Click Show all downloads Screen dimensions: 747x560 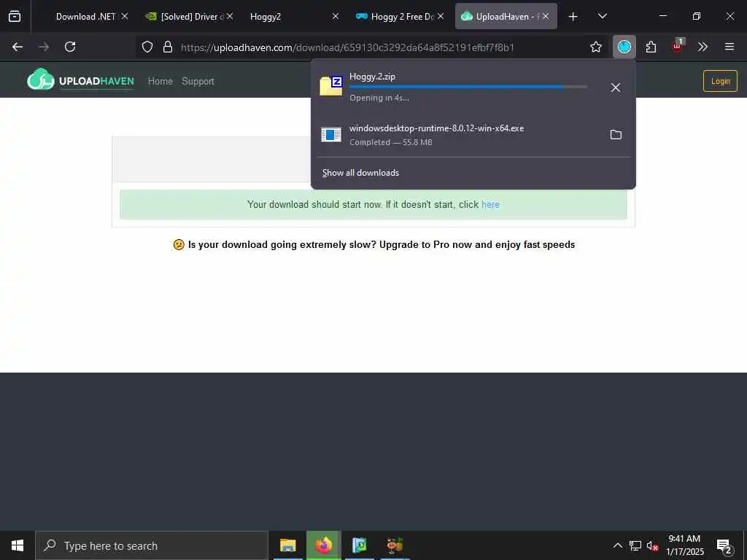(x=360, y=173)
